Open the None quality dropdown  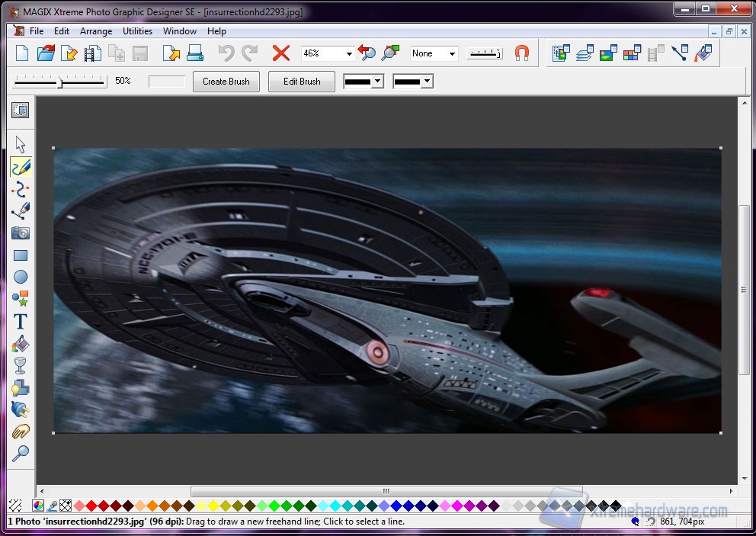(x=452, y=53)
